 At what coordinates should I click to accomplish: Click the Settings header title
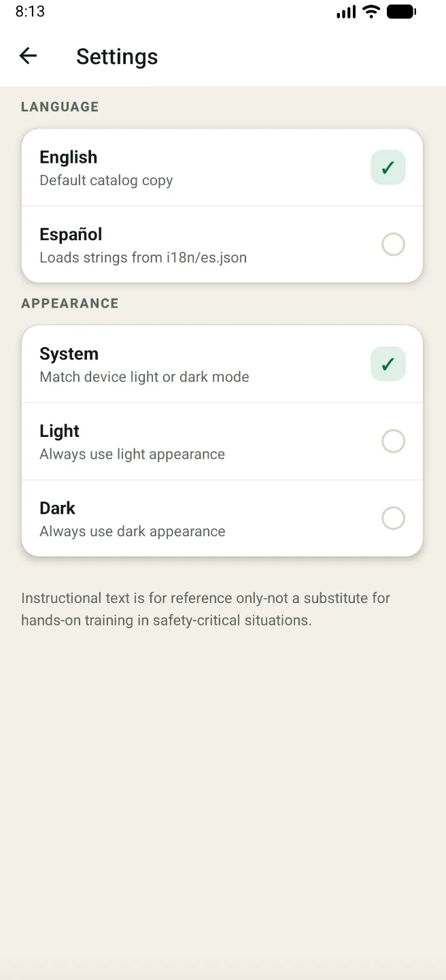[x=117, y=57]
